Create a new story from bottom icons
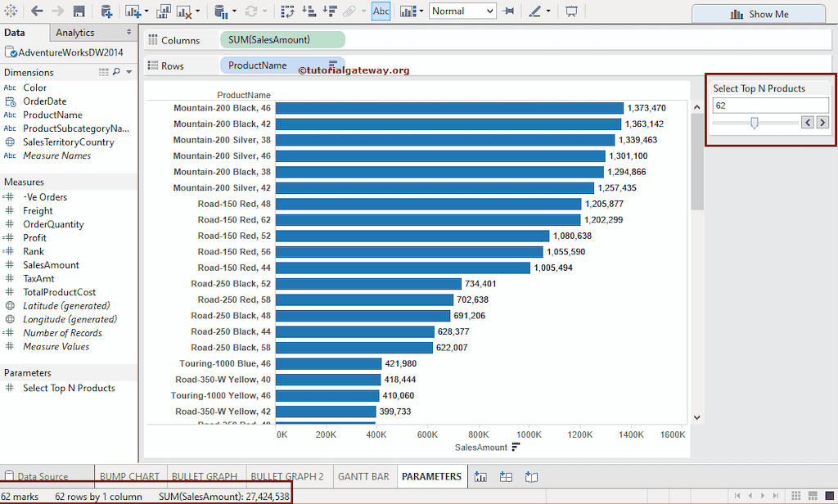 pos(532,476)
